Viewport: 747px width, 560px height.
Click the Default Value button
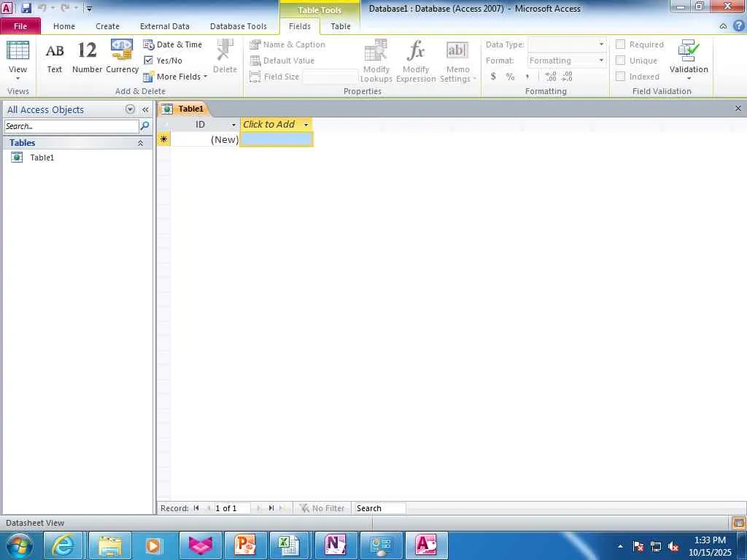click(282, 61)
